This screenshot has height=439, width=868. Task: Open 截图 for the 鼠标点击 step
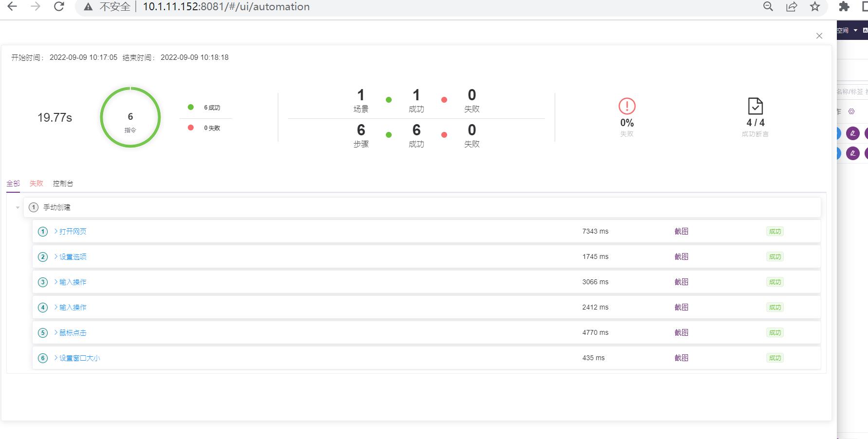681,332
